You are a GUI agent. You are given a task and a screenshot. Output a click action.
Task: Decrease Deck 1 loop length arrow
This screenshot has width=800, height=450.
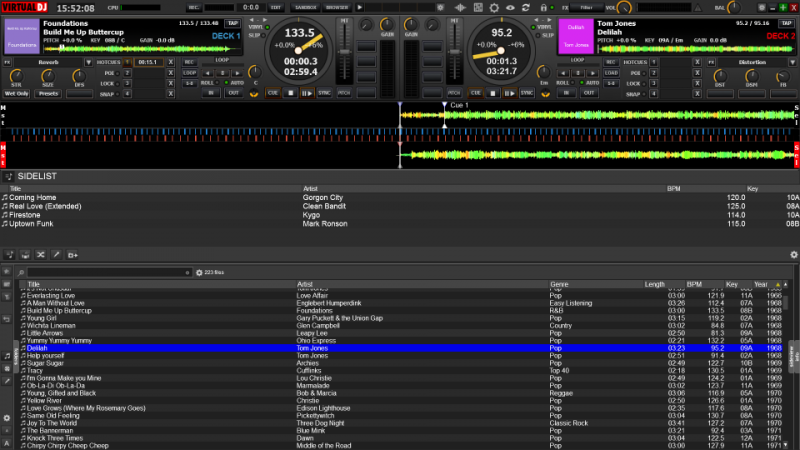click(x=207, y=73)
